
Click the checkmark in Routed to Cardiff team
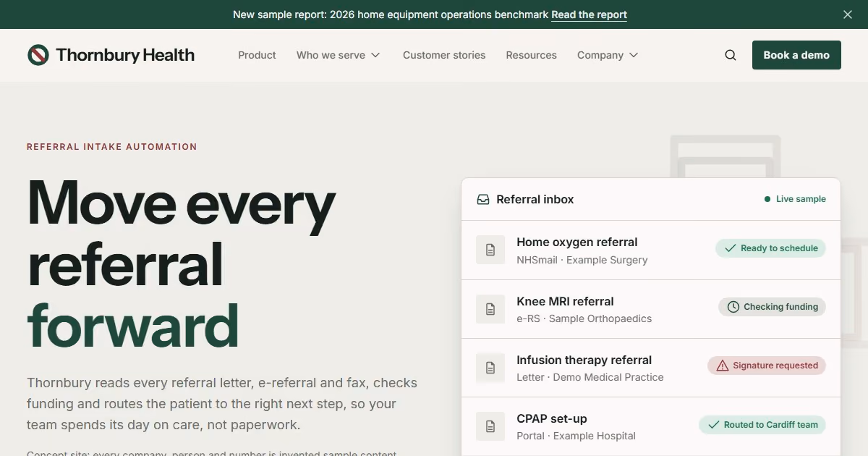point(714,425)
